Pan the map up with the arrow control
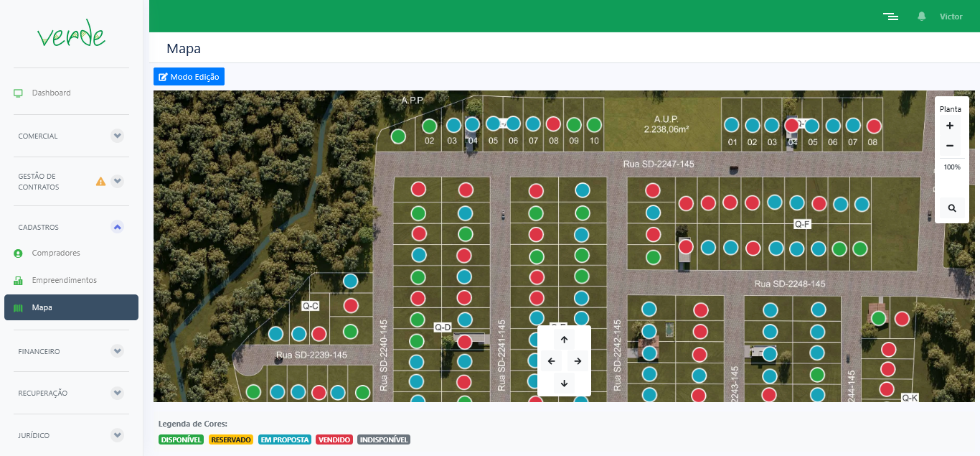Image resolution: width=980 pixels, height=456 pixels. click(564, 338)
